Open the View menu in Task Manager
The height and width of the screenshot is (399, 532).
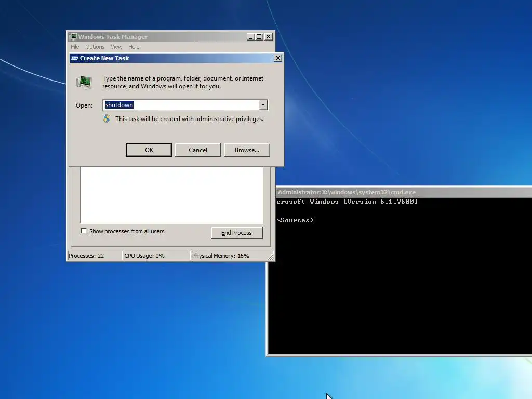[116, 47]
